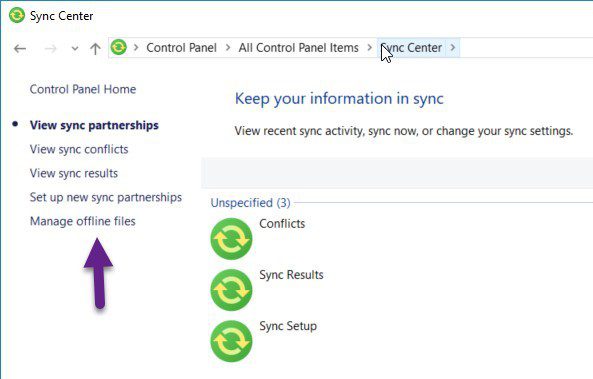
Task: Open View sync results link
Action: [x=74, y=173]
